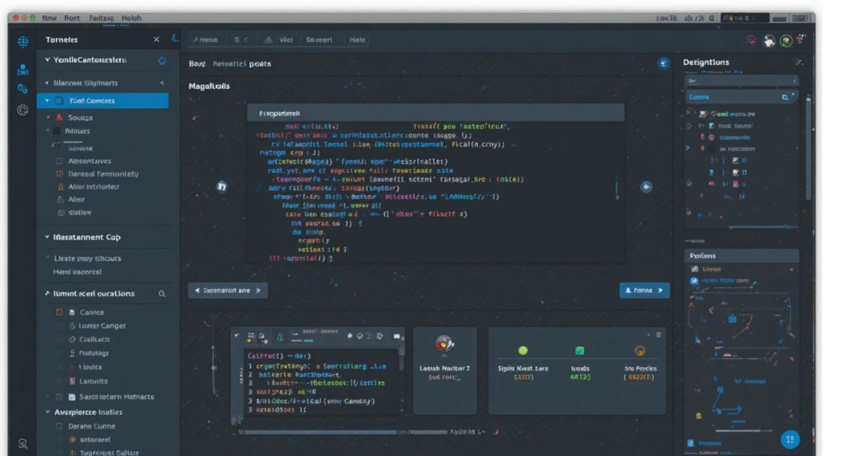Viewport: 868px width, 456px height.
Task: Click the green square icon above lauds
Action: [x=579, y=350]
